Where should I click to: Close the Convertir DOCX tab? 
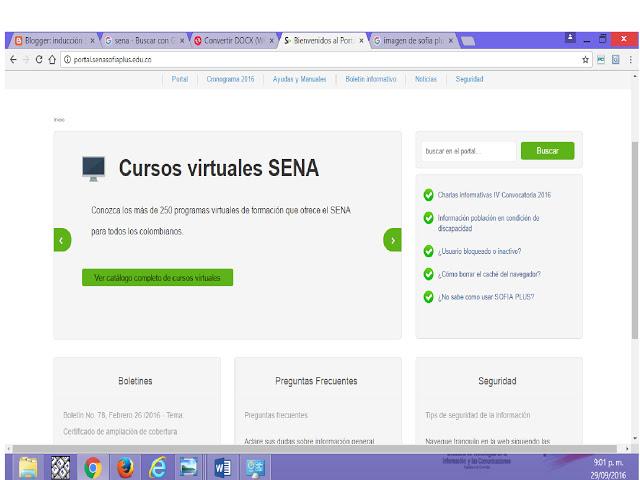click(x=271, y=41)
